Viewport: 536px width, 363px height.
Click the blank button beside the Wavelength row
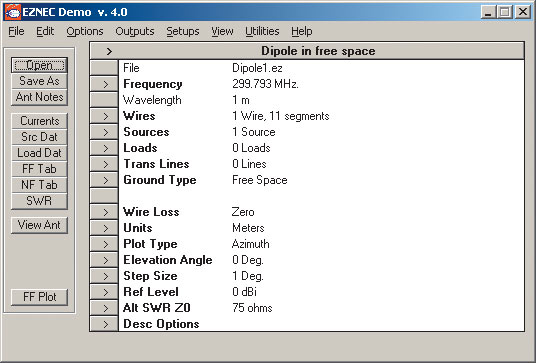tap(104, 100)
